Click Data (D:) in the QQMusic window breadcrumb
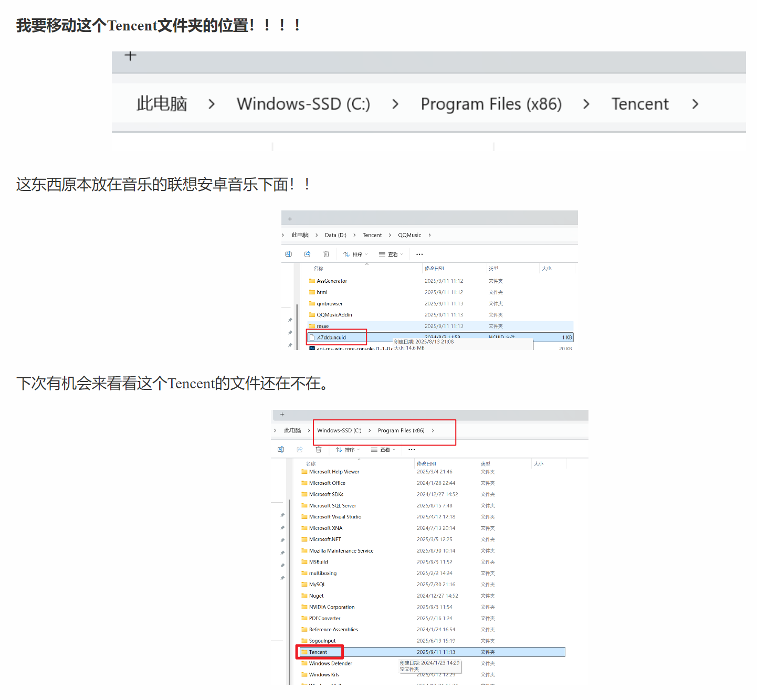 tap(335, 235)
